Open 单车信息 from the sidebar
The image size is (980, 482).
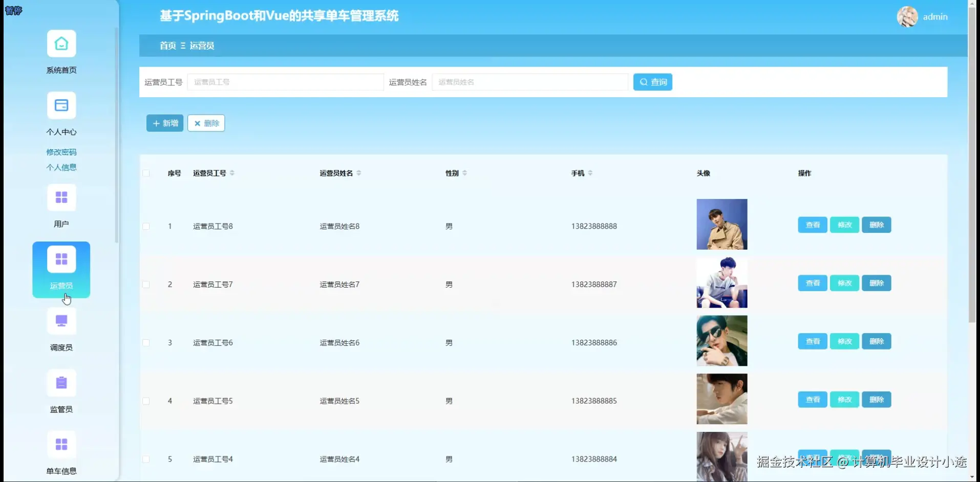click(61, 445)
